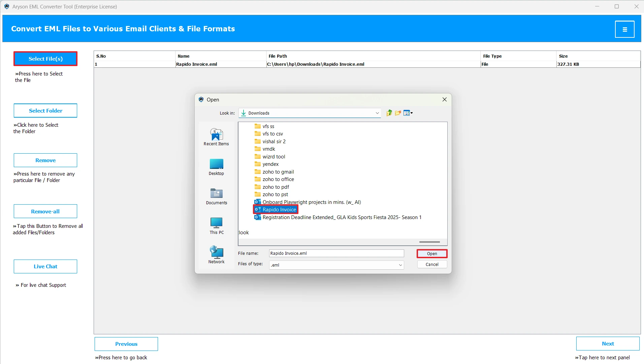Click the Open button in the dialog
Screen dimensions: 644x364
pyautogui.click(x=432, y=253)
